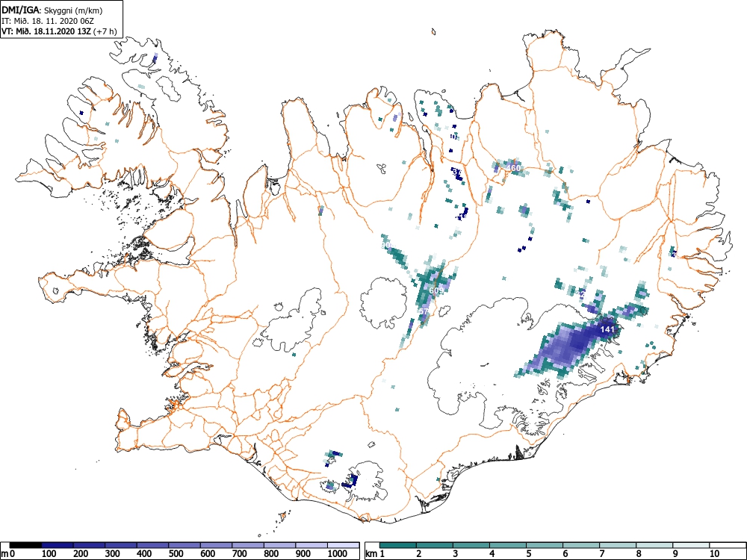Screen dimensions: 747x560
Task: Click the 'm' unit label of the metre scale
Action: point(4,554)
